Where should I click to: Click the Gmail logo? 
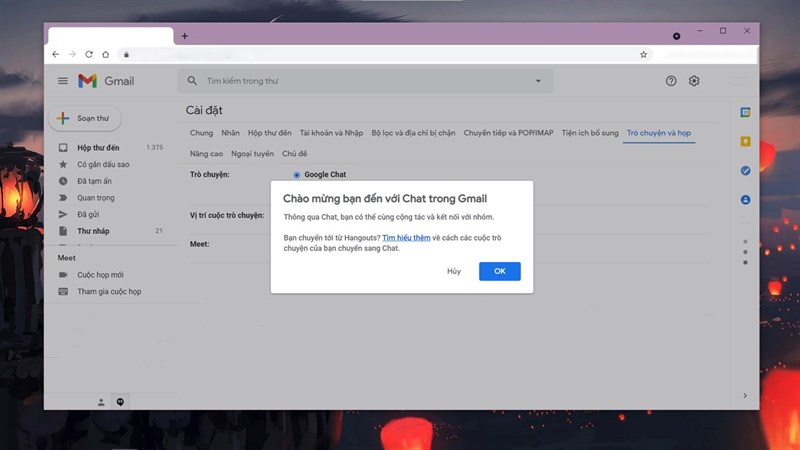[x=106, y=81]
